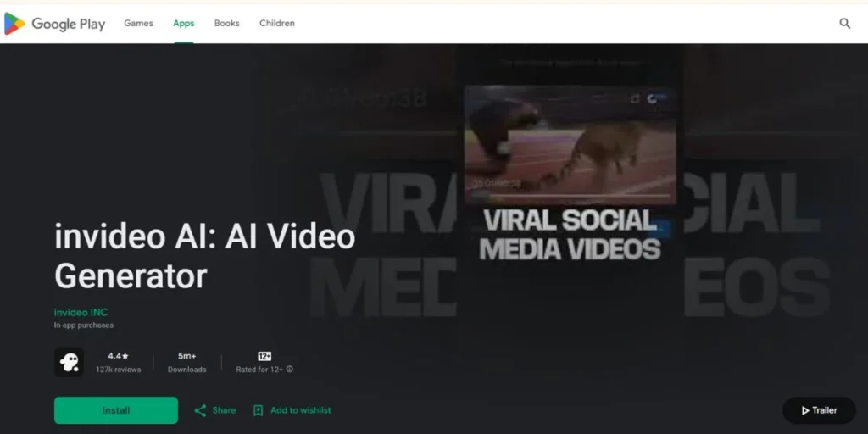Open the invideo INC developer link
The image size is (868, 434).
[81, 312]
